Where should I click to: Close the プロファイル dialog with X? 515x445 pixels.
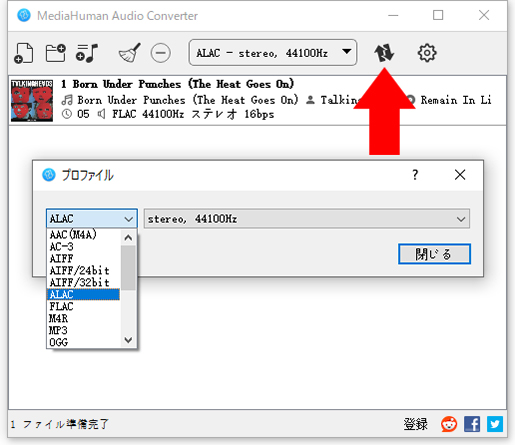point(460,175)
